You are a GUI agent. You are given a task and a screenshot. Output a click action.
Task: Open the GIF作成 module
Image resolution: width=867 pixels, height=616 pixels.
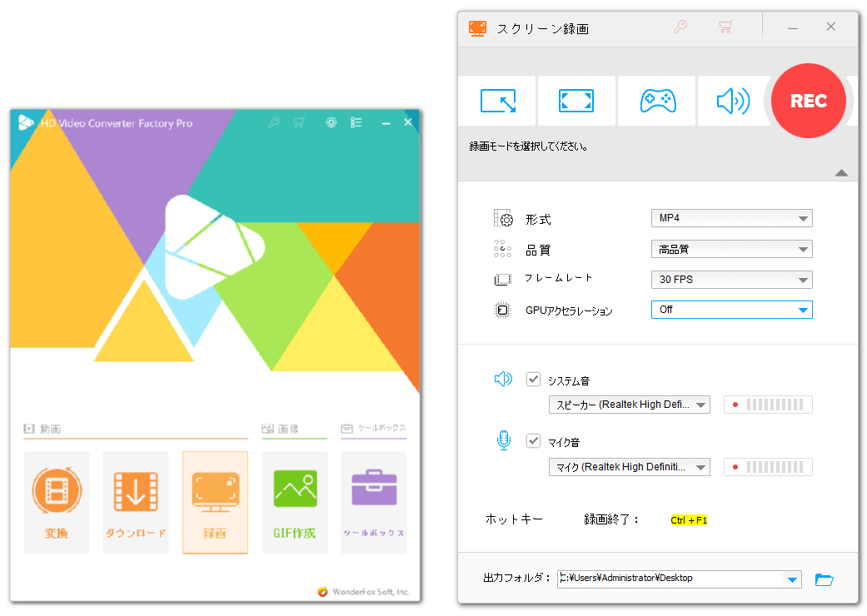pos(295,503)
